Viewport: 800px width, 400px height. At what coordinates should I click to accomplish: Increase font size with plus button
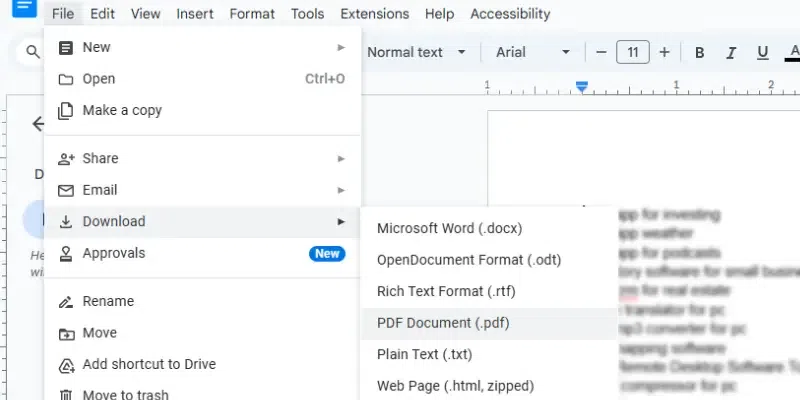pyautogui.click(x=664, y=53)
